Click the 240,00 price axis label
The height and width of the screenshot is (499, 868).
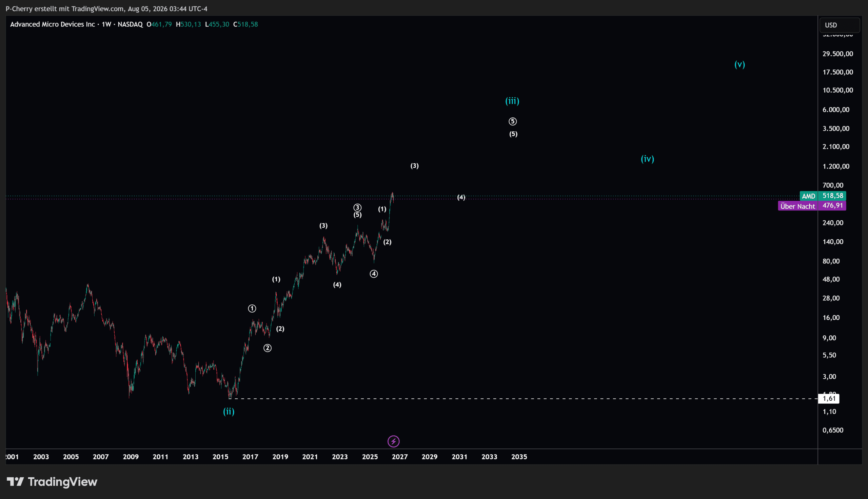(833, 223)
